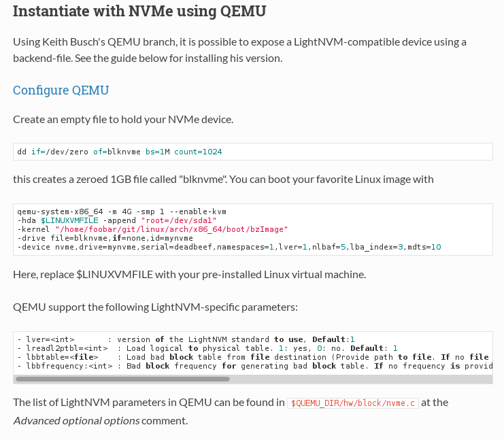Open the Configure QEMU heading link
Screen dimensions: 504x440
point(61,90)
